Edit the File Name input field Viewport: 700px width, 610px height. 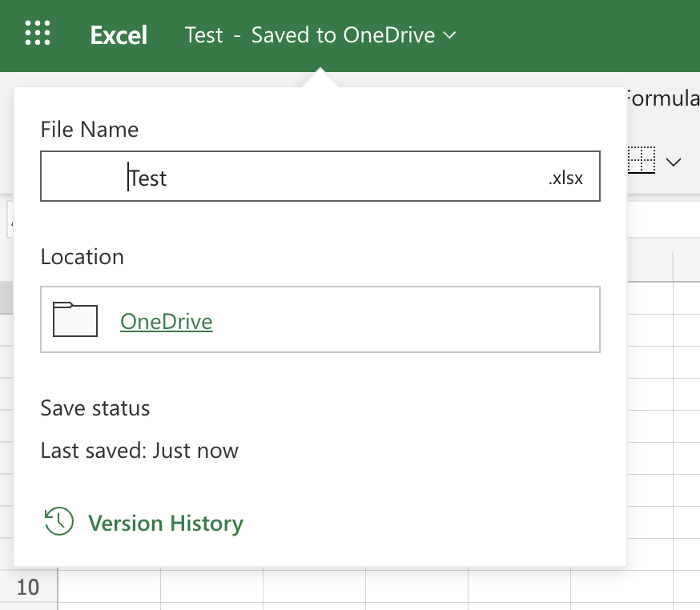(x=320, y=176)
